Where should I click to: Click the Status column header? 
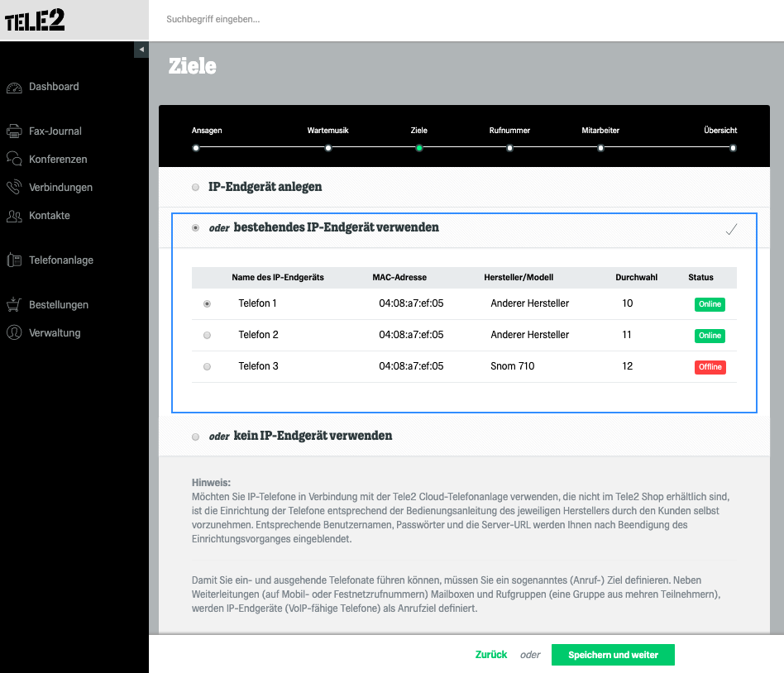[700, 278]
